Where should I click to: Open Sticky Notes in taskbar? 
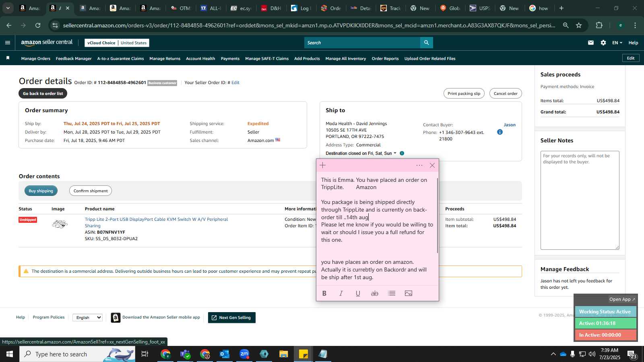click(x=303, y=354)
